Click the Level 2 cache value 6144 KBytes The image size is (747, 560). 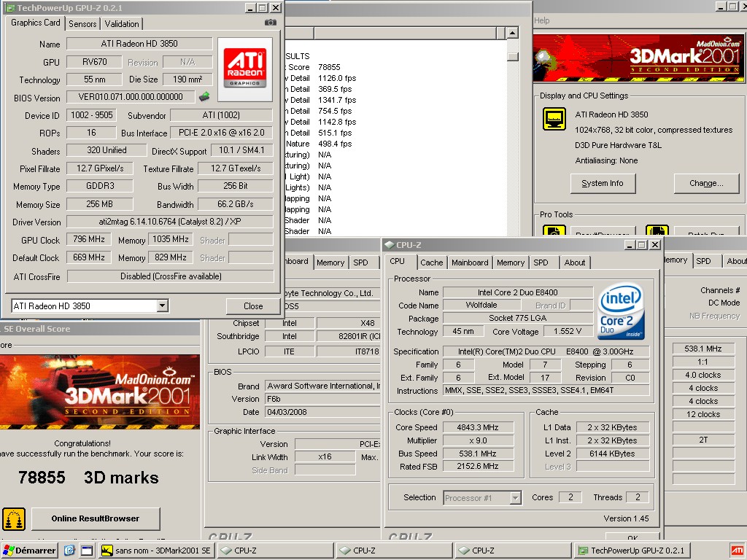pyautogui.click(x=613, y=454)
